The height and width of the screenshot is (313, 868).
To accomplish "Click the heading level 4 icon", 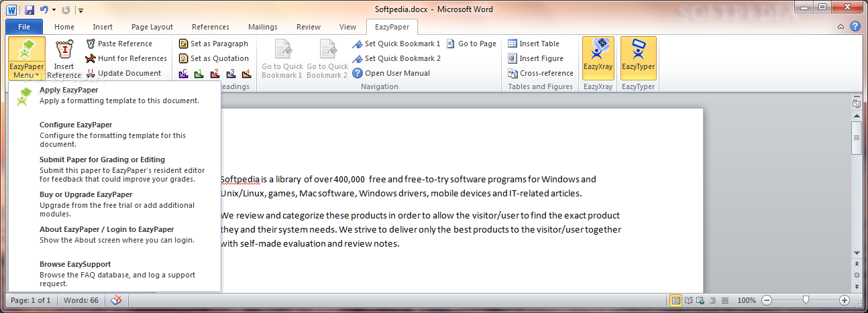I will click(246, 73).
